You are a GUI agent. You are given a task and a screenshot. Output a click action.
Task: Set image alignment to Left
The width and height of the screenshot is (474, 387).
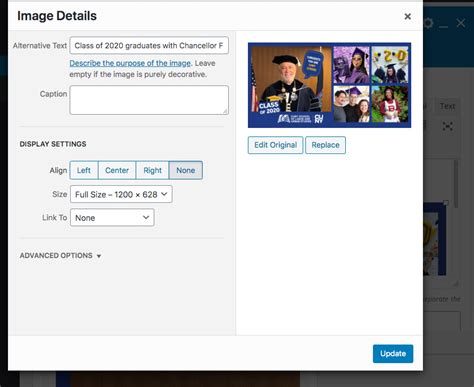(84, 170)
